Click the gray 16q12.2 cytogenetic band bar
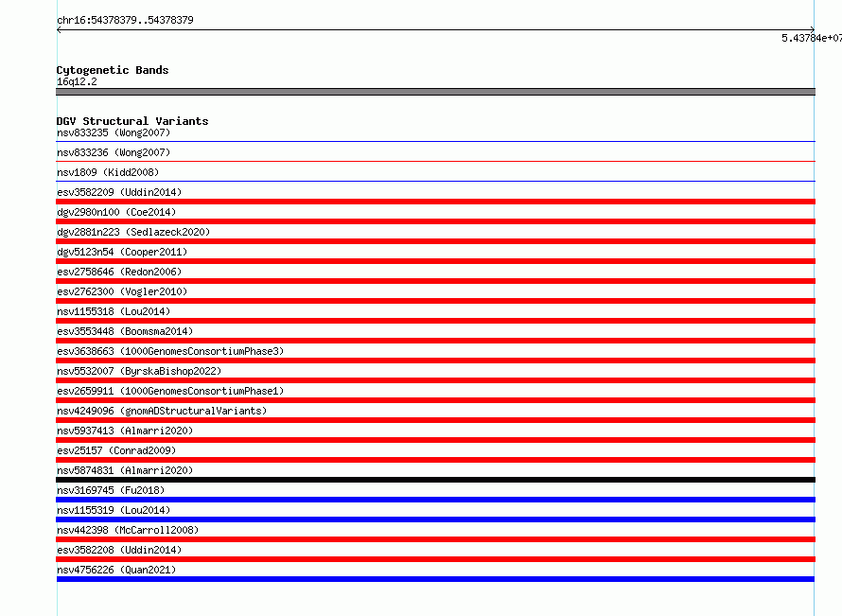Screen dimensions: 842x616 [x=435, y=92]
